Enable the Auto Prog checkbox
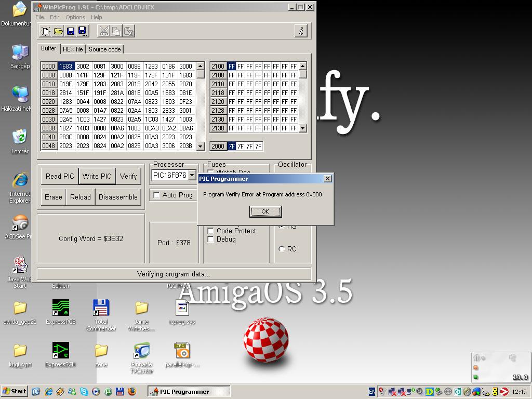 click(x=156, y=195)
